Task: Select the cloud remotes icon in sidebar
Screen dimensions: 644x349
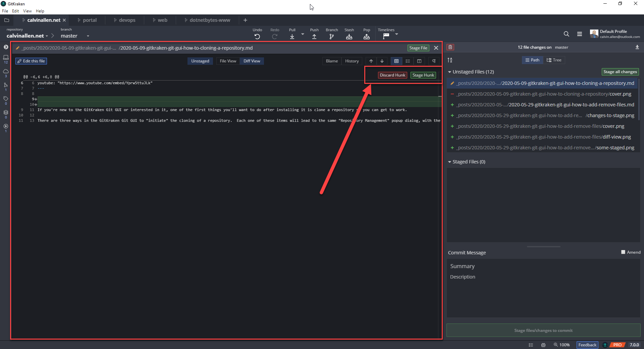Action: pyautogui.click(x=6, y=71)
